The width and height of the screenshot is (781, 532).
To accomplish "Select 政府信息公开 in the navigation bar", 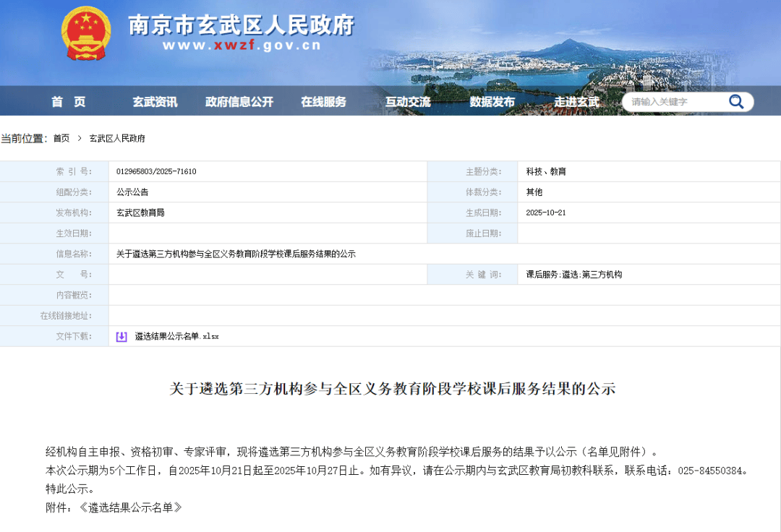I will pos(239,102).
